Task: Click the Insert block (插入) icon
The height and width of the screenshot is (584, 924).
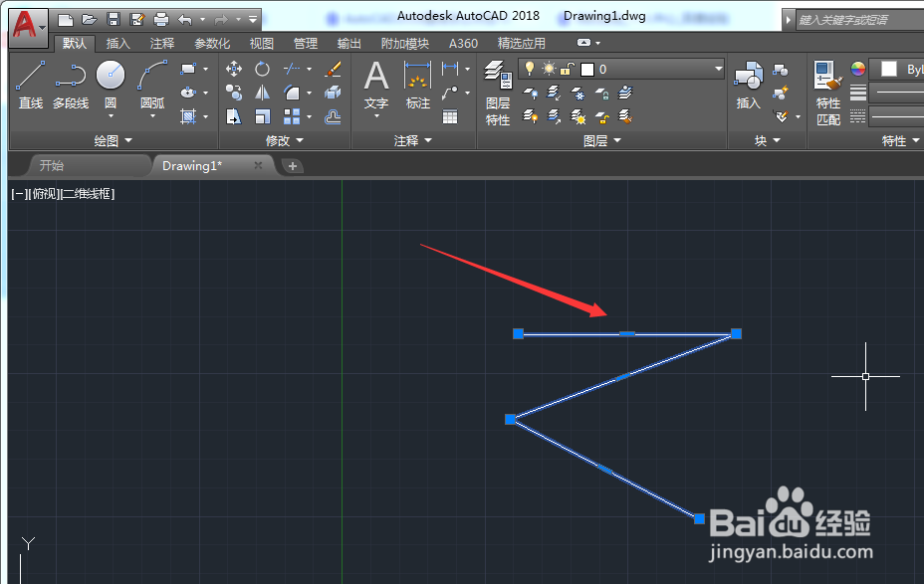Action: [x=749, y=86]
